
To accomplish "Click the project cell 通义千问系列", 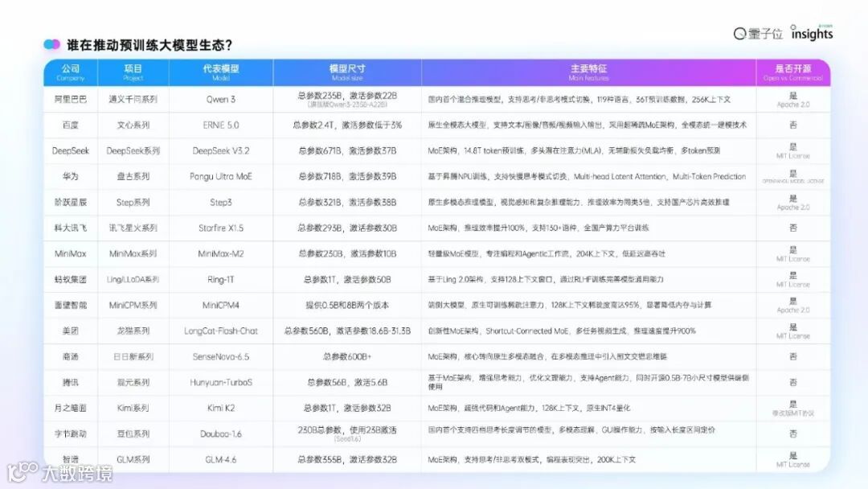I will coord(133,99).
